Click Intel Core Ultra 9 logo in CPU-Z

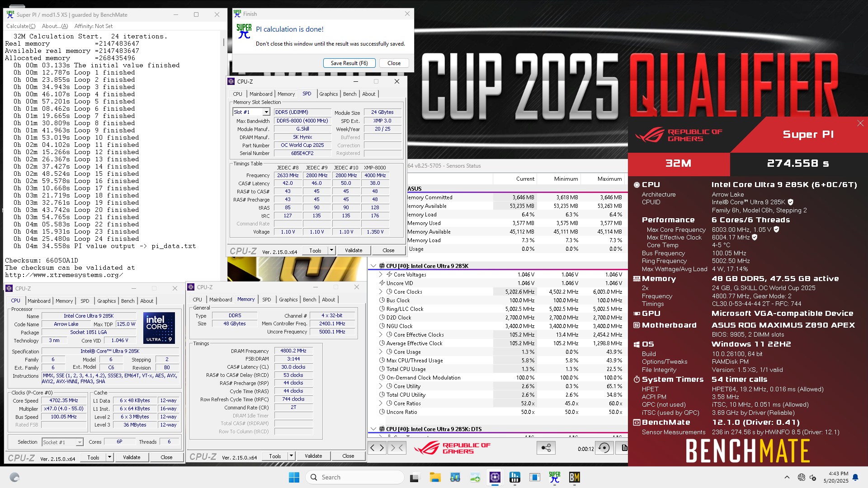tap(159, 328)
